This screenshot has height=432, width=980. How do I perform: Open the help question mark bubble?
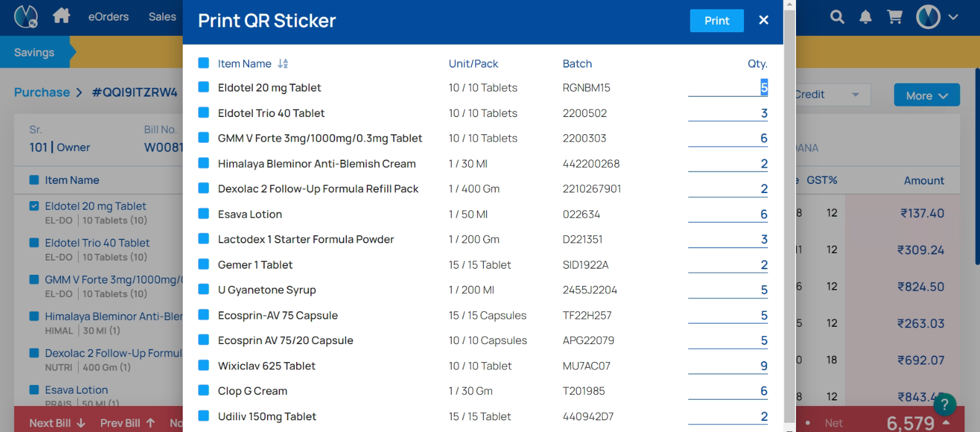tap(944, 405)
